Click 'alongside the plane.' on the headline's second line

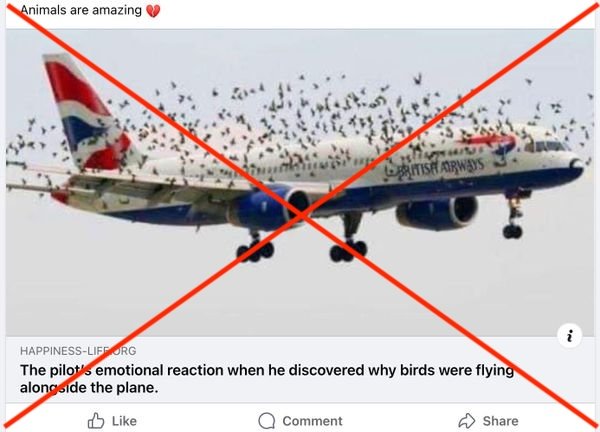click(x=89, y=388)
